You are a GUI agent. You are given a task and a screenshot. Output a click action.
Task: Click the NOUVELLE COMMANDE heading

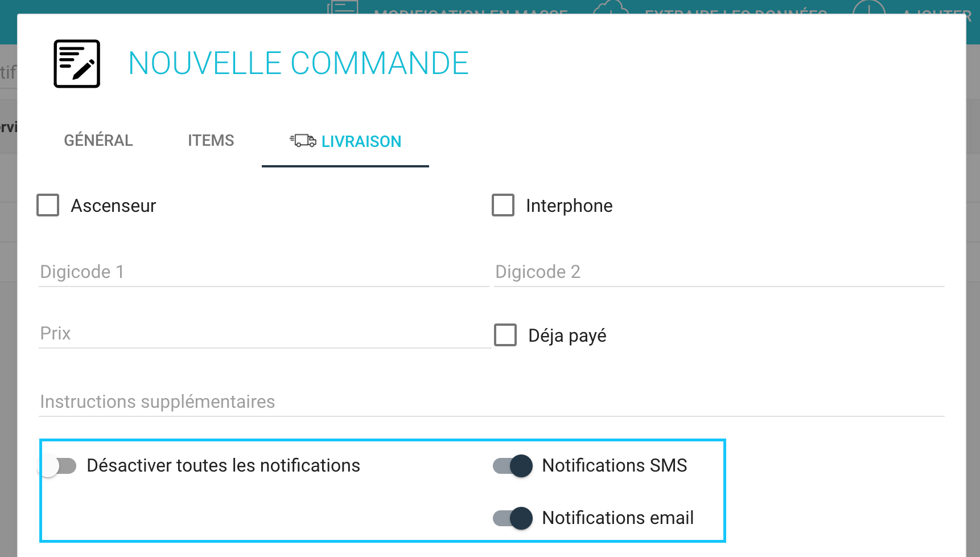click(x=299, y=63)
